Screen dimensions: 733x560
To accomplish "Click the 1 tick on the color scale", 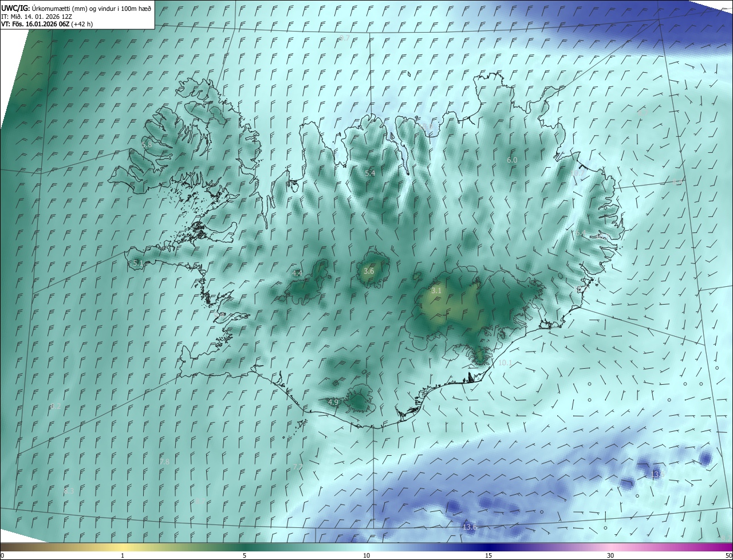I will pyautogui.click(x=123, y=555).
